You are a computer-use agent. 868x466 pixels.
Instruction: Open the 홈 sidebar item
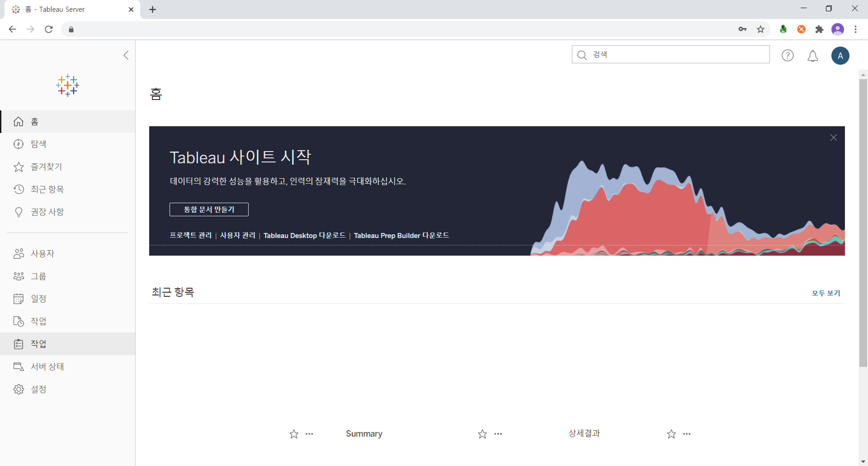coord(68,122)
